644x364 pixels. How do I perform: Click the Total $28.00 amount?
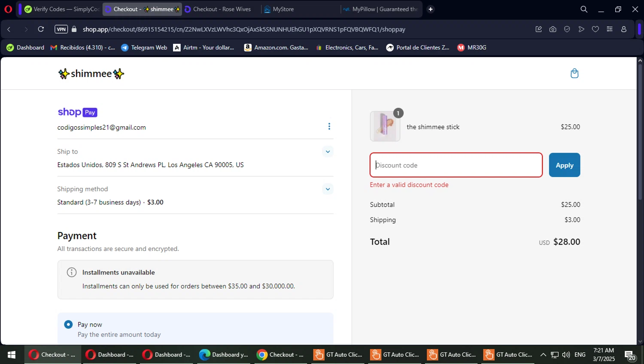tap(567, 242)
